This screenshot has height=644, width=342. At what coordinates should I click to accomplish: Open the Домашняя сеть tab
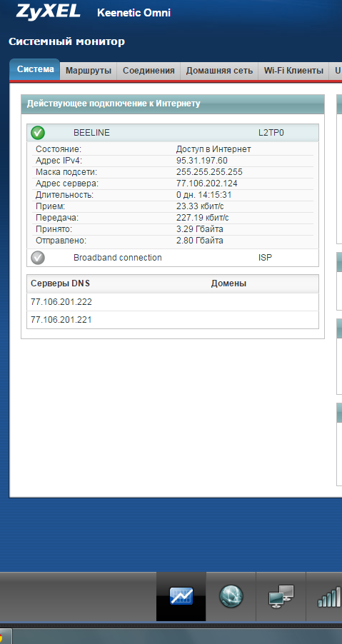click(x=219, y=71)
